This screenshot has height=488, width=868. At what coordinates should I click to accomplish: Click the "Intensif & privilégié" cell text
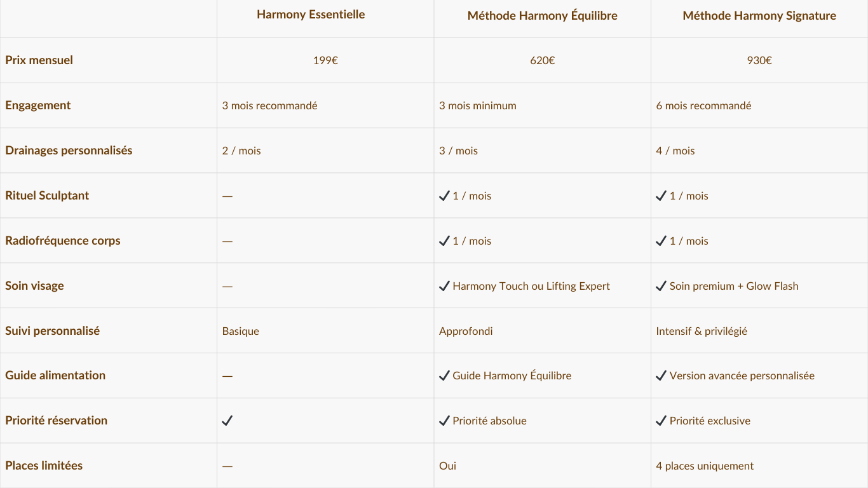702,331
